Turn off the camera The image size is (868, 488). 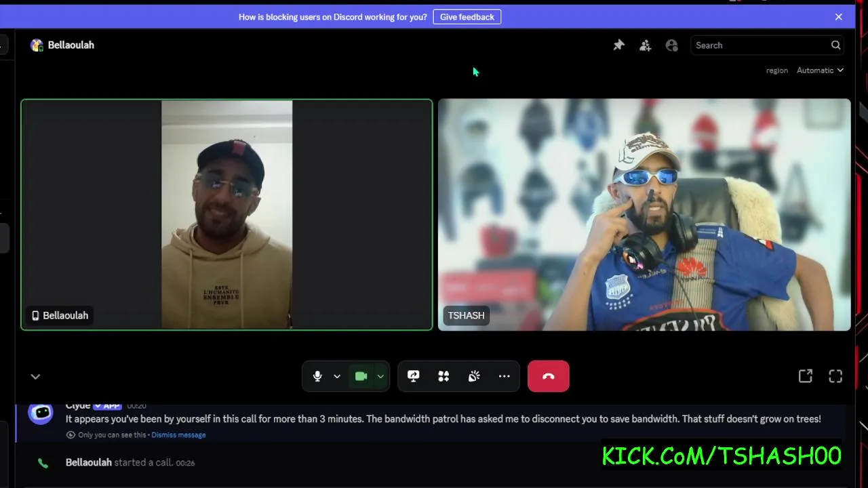[x=361, y=376]
